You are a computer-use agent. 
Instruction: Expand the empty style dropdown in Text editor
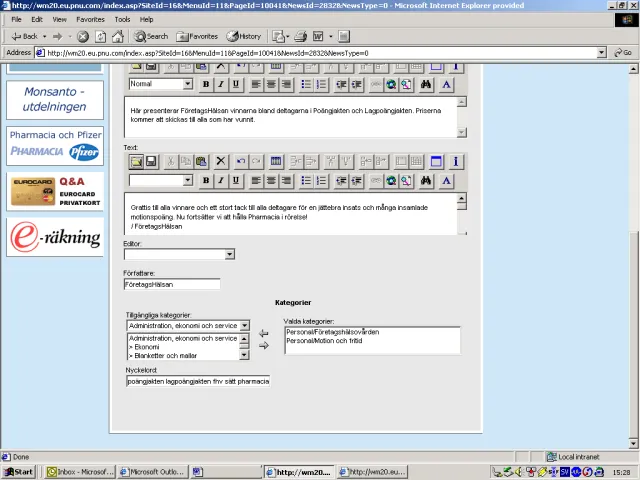(x=187, y=180)
